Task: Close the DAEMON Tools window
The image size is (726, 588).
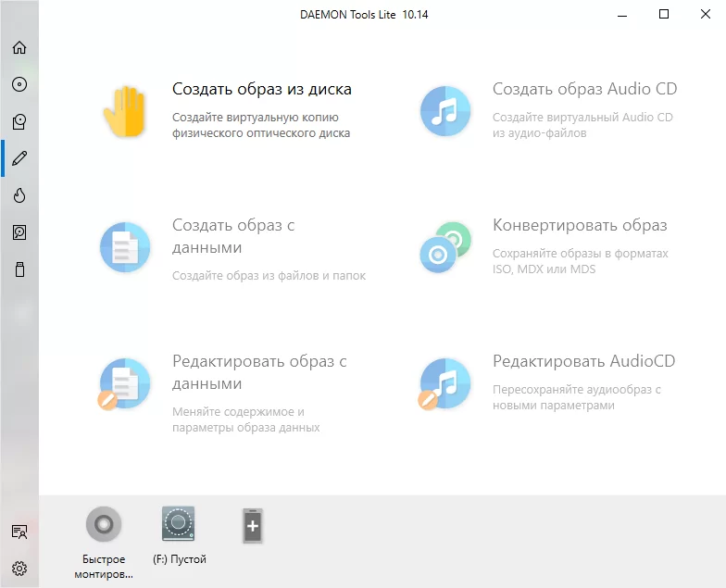Action: 706,15
